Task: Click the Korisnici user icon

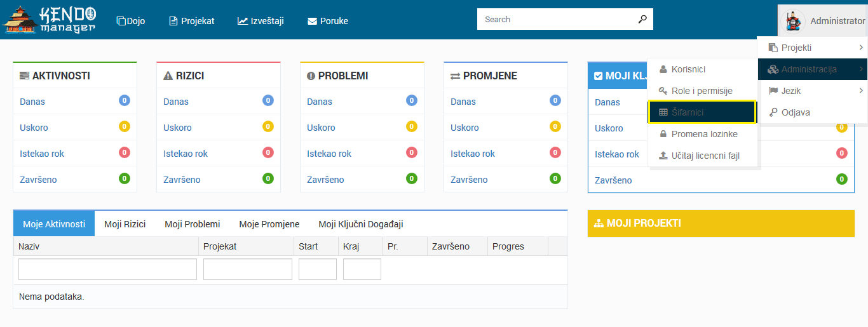Action: click(663, 69)
